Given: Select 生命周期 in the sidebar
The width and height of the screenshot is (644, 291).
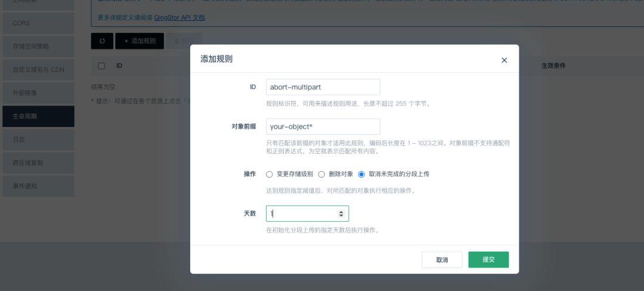Looking at the screenshot, I should (39, 116).
